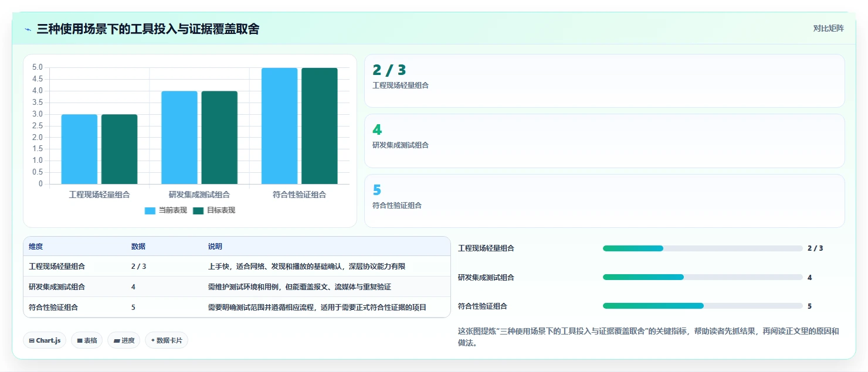This screenshot has height=372, width=868.
Task: Click the 数据卡片 chip
Action: point(167,340)
